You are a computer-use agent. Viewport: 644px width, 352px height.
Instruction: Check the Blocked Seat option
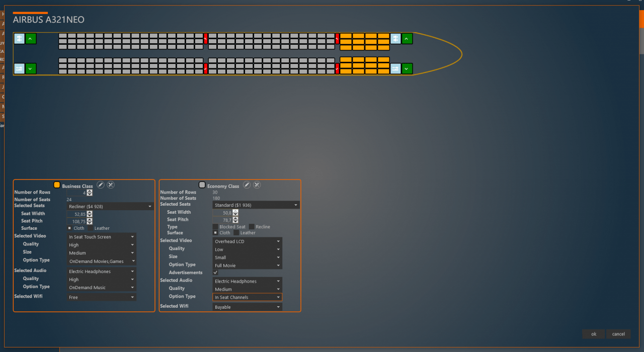pyautogui.click(x=215, y=227)
